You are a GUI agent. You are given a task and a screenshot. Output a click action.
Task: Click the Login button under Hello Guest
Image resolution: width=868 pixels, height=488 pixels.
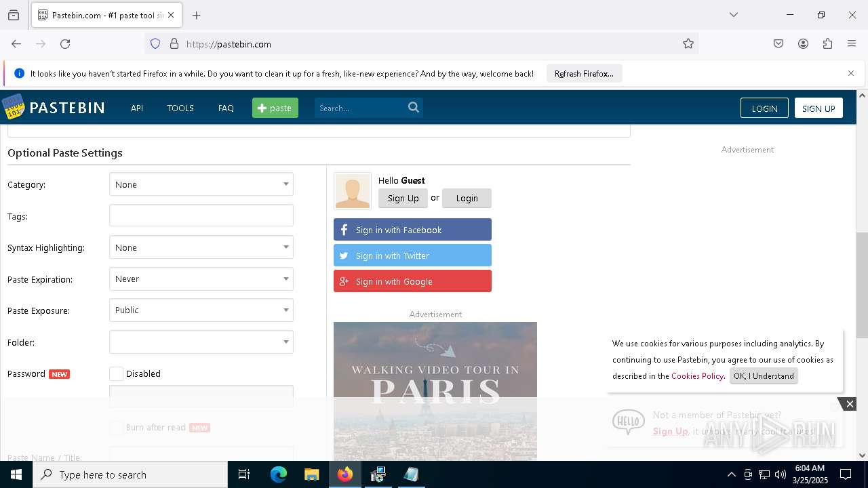(467, 198)
